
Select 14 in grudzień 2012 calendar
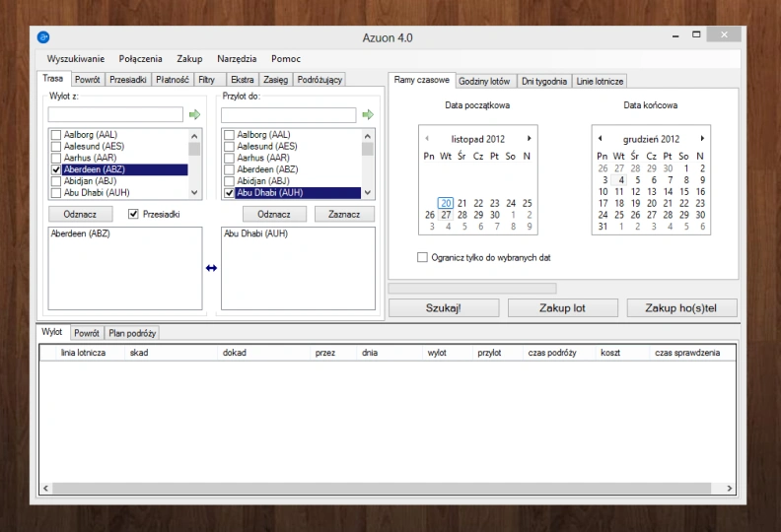pyautogui.click(x=669, y=191)
